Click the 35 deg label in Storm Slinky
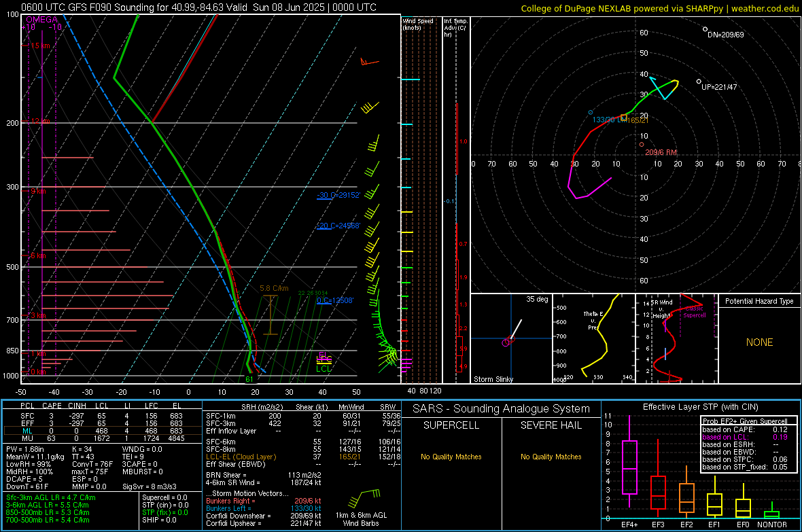This screenshot has height=532, width=802. click(537, 299)
